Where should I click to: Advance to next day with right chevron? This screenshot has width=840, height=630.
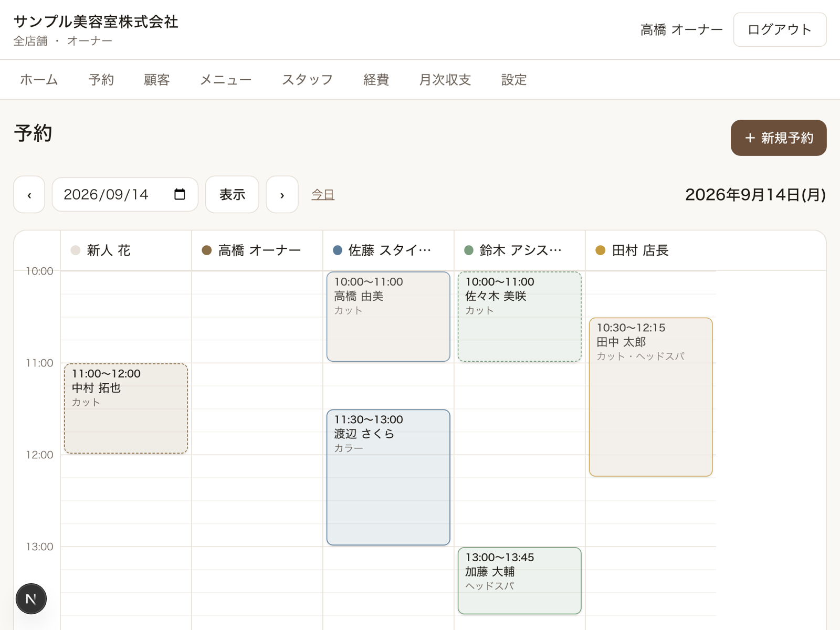282,195
